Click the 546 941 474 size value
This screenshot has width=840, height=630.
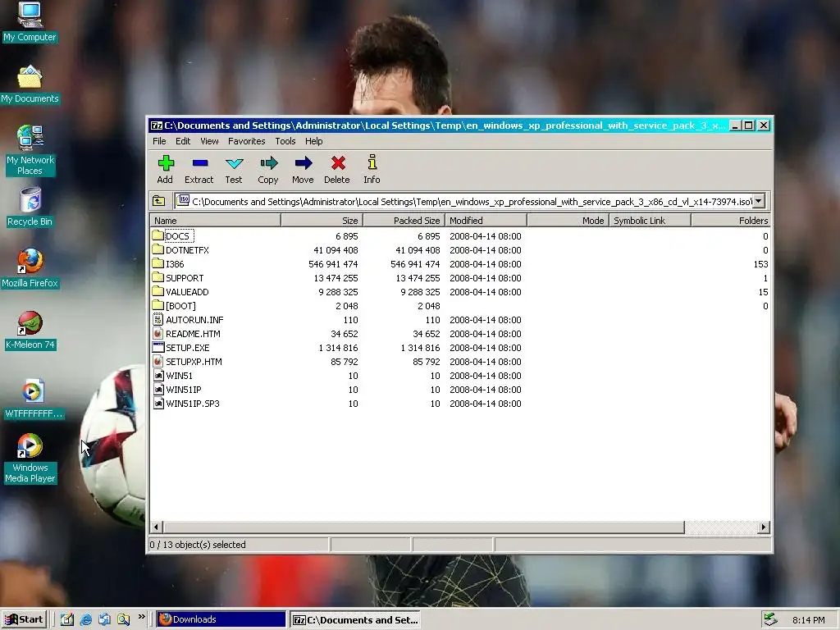[x=333, y=264]
